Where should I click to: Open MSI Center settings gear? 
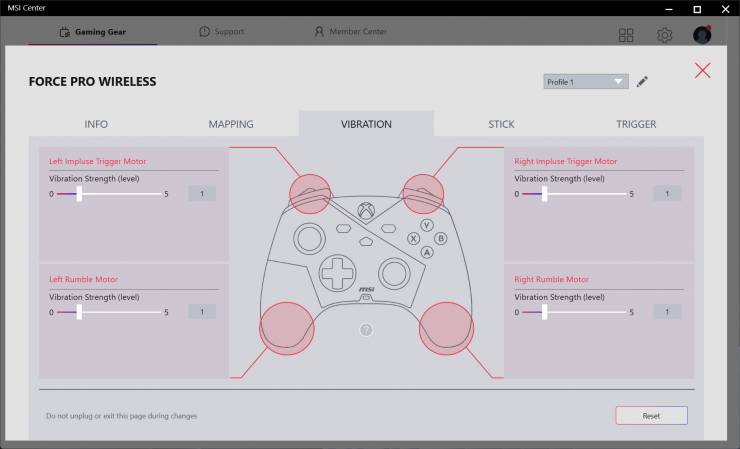[x=664, y=35]
